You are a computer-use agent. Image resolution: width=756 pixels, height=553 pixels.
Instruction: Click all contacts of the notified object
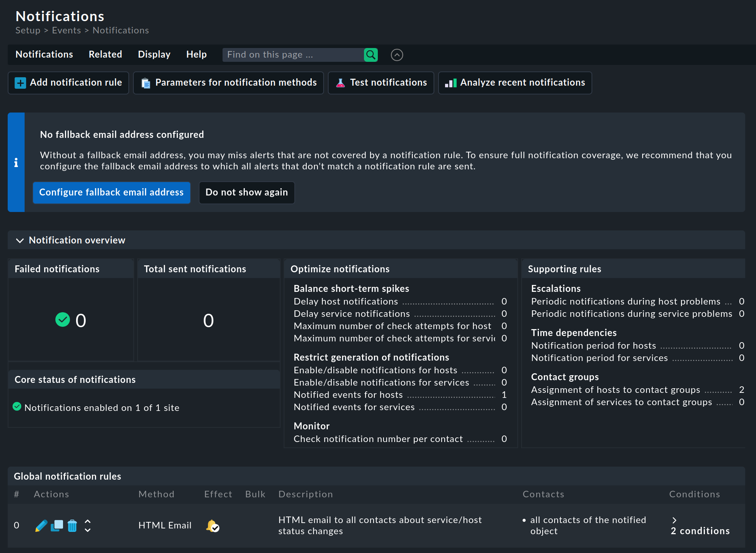(x=588, y=525)
